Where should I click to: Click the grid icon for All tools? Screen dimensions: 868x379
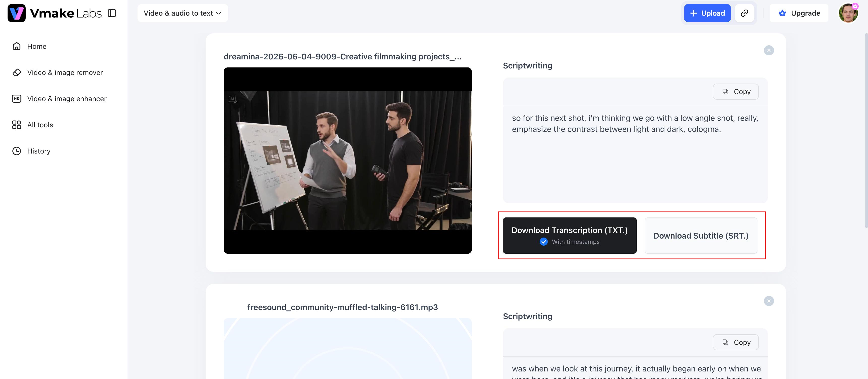click(17, 125)
